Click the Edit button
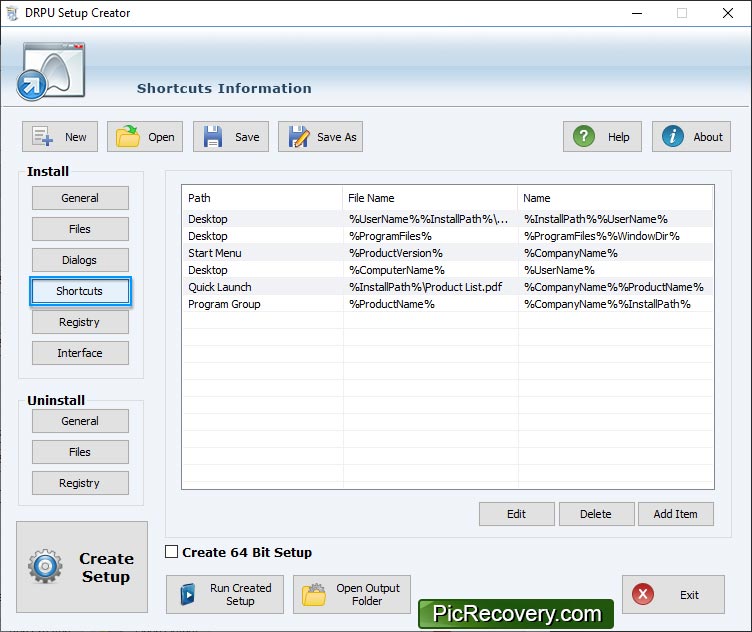The image size is (752, 632). 517,514
